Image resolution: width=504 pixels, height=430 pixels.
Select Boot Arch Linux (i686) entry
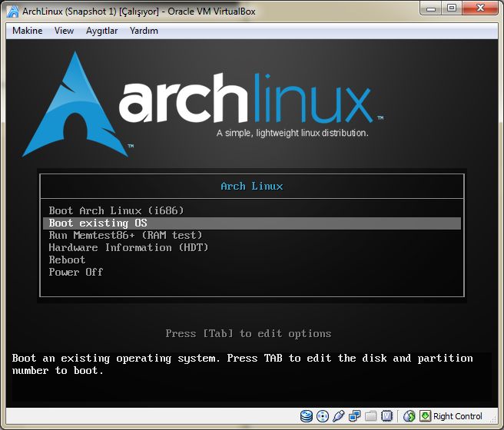[252, 210]
